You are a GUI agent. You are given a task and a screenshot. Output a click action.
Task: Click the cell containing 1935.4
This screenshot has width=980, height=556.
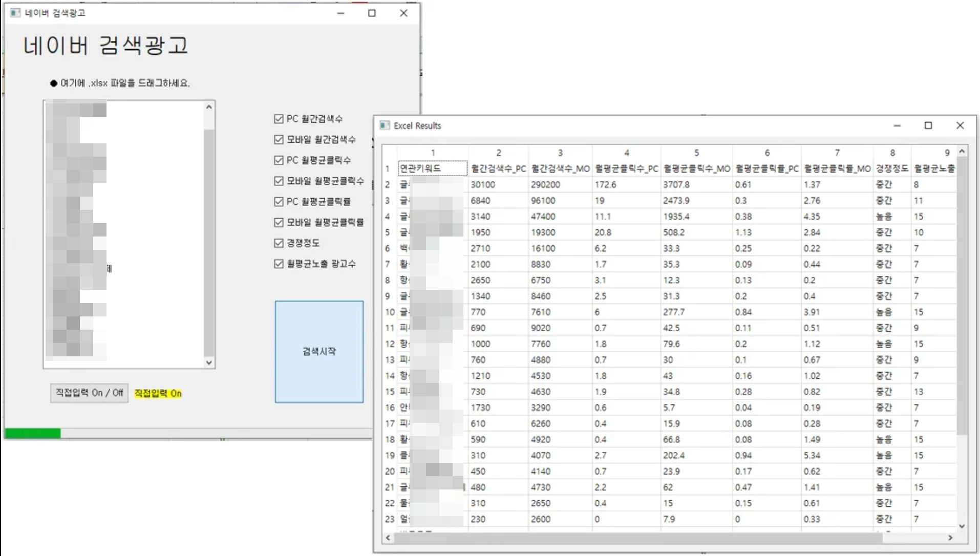(x=697, y=217)
